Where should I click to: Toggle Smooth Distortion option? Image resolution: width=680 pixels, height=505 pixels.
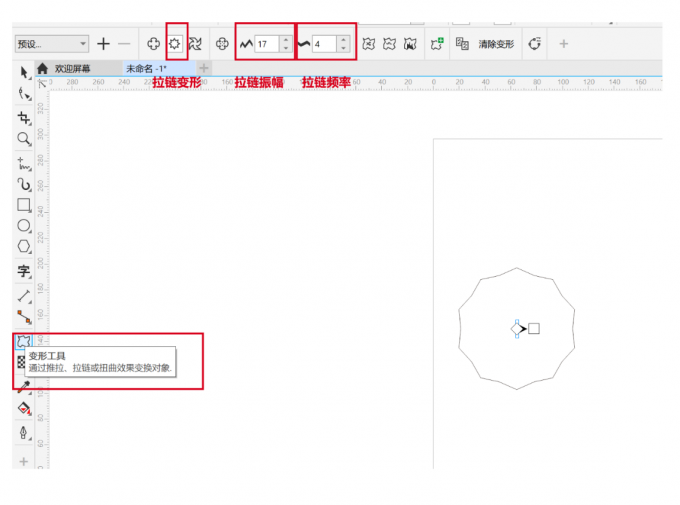pyautogui.click(x=389, y=44)
